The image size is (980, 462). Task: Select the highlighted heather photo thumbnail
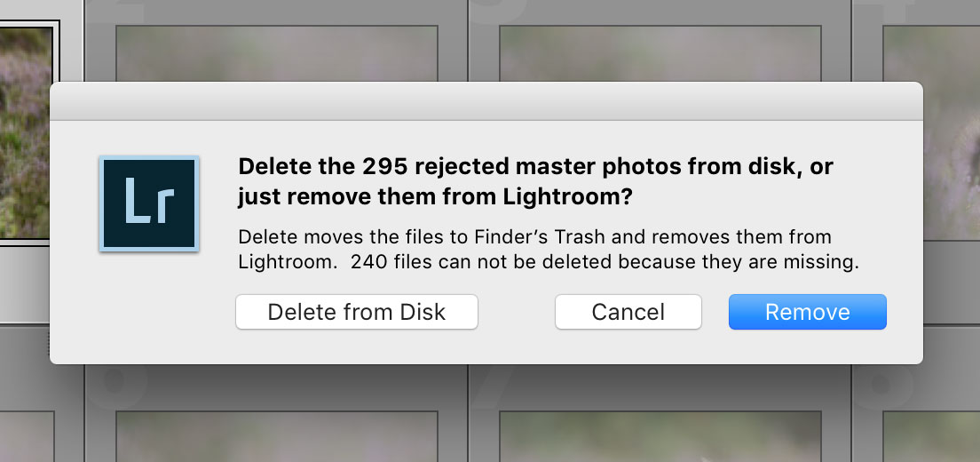pos(26,132)
